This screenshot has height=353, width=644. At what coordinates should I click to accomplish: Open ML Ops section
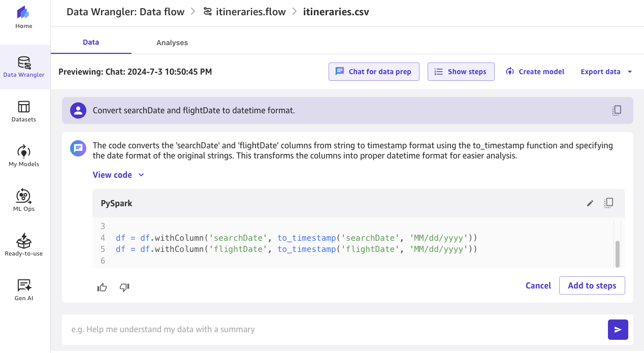click(24, 201)
